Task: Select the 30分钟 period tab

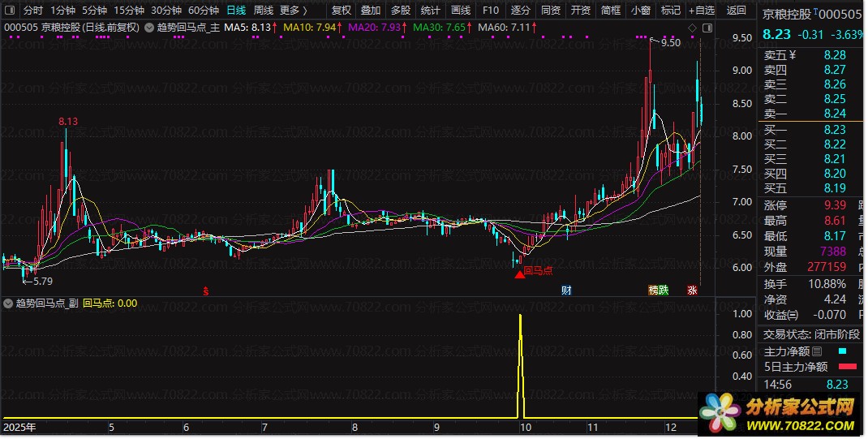Action: [x=166, y=11]
